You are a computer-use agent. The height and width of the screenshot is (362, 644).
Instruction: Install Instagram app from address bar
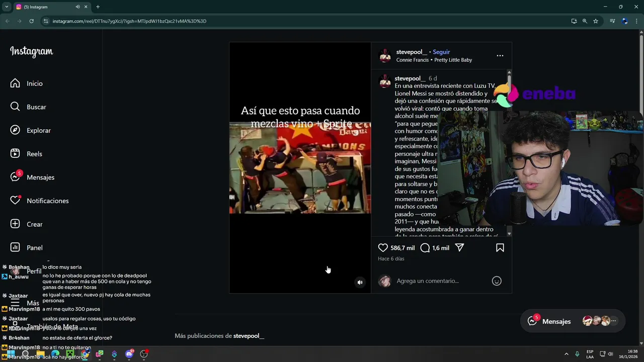(x=574, y=21)
